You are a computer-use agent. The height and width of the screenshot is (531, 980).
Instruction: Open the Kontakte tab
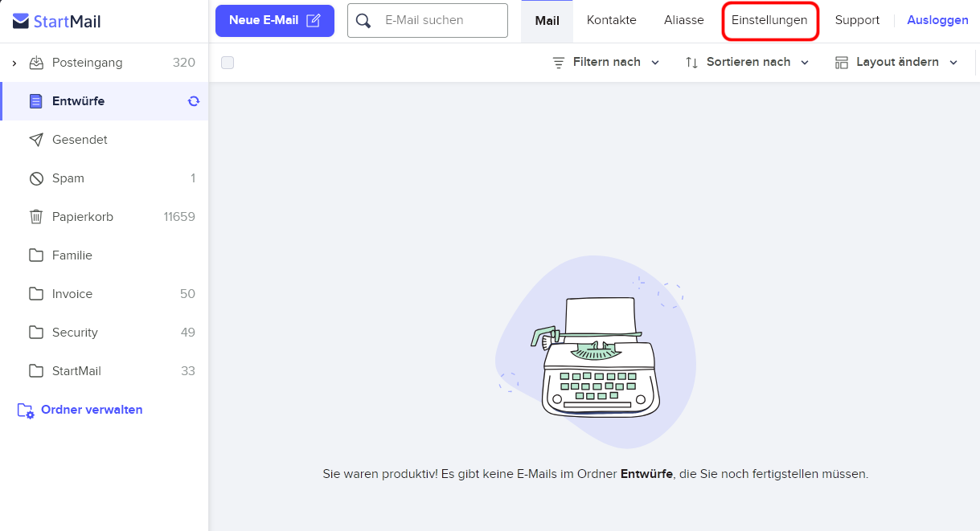612,21
